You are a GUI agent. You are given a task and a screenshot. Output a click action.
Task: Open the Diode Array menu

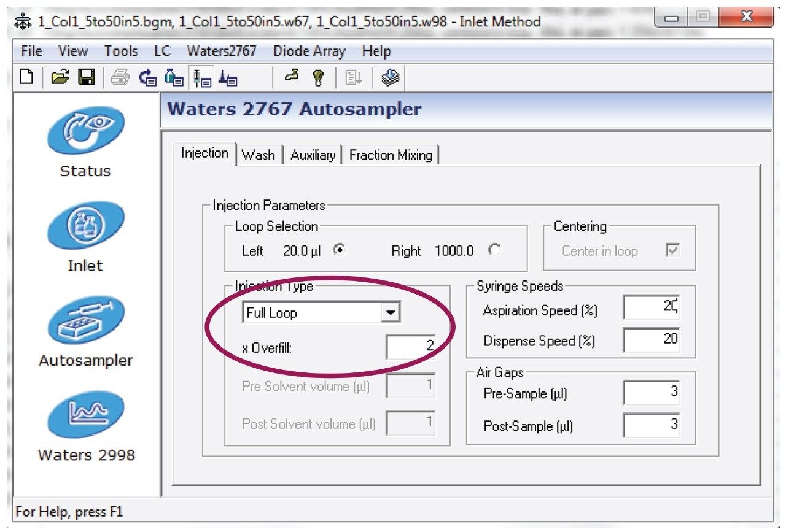pos(309,51)
